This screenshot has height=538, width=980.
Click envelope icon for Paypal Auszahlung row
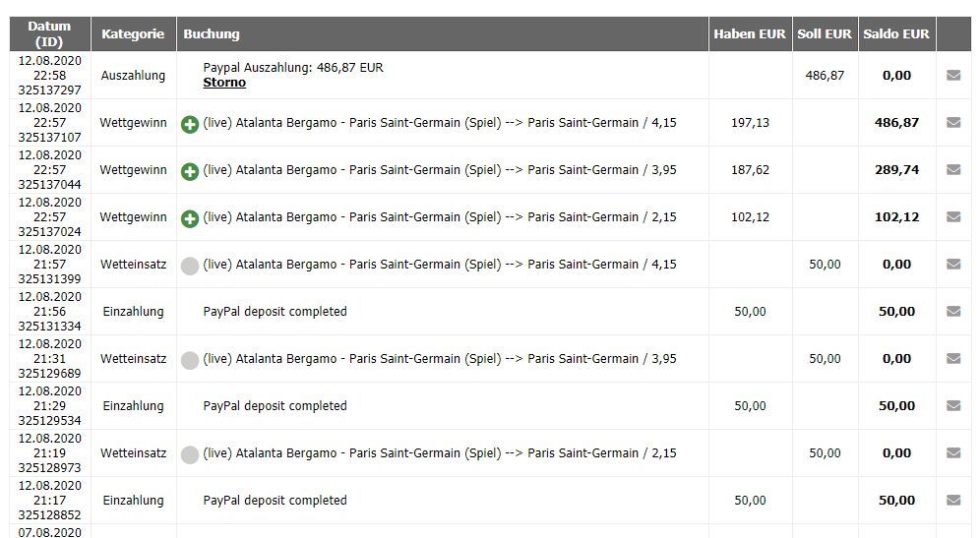pos(953,76)
